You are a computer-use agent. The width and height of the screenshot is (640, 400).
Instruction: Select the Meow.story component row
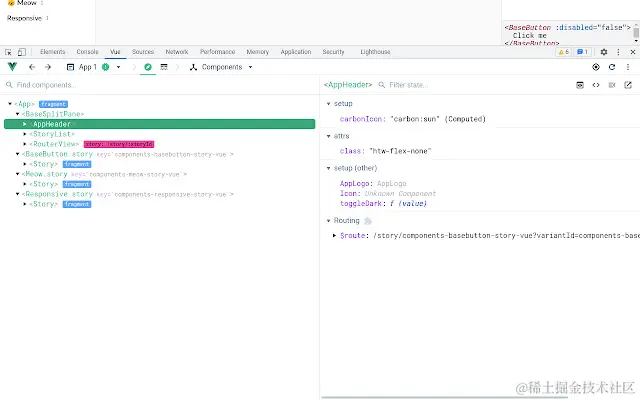click(160, 174)
